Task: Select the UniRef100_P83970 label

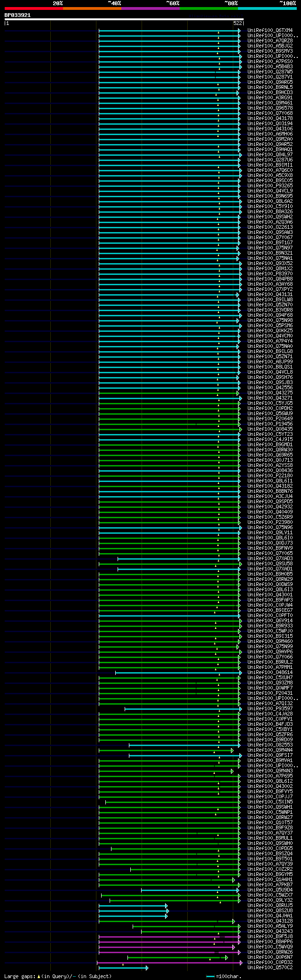Action: point(270,274)
